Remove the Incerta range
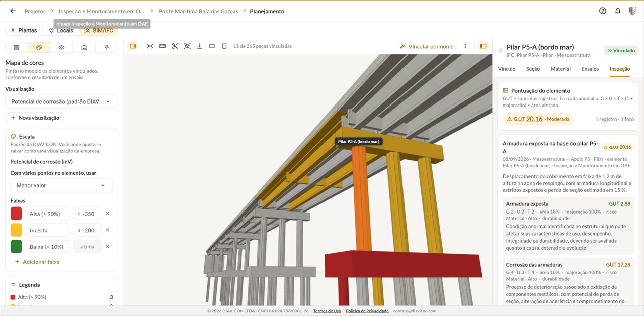Viewport: 644px width, 316px height. 107,230
